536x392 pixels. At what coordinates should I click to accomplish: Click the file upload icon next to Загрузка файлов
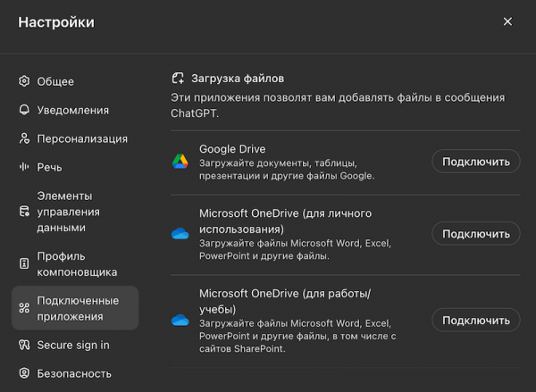[178, 79]
